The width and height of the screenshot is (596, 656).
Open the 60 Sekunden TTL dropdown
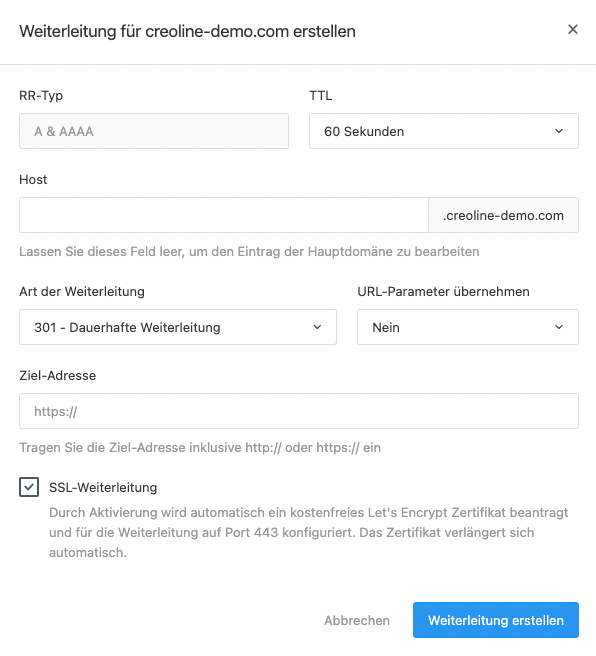[444, 131]
